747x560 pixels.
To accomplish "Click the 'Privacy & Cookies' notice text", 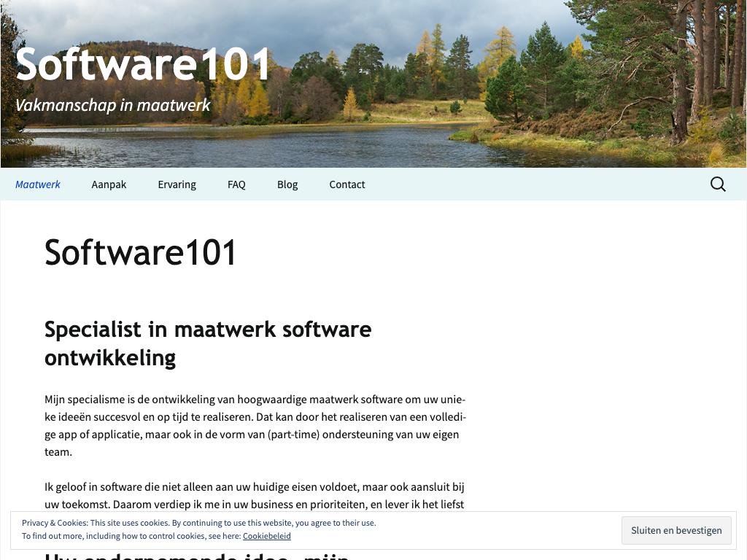I will 198,523.
